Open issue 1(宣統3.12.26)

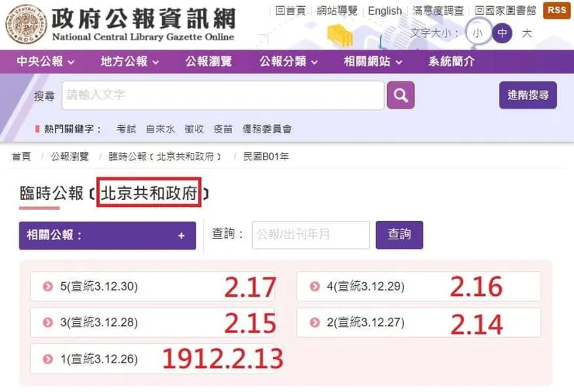point(152,359)
